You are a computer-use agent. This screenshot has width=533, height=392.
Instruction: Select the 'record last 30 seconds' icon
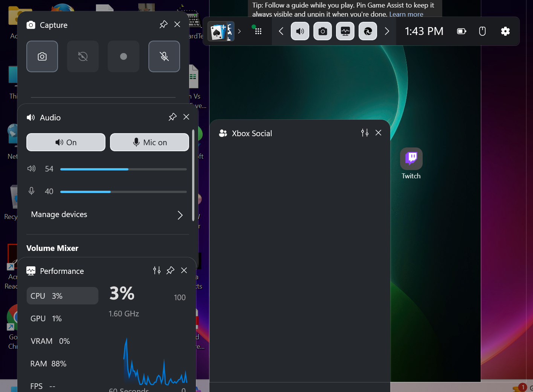click(x=82, y=56)
